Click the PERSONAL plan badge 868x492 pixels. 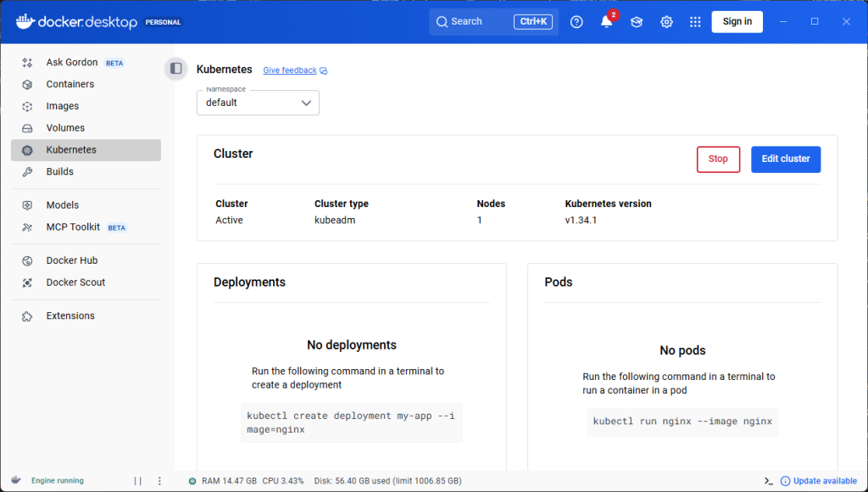[164, 22]
